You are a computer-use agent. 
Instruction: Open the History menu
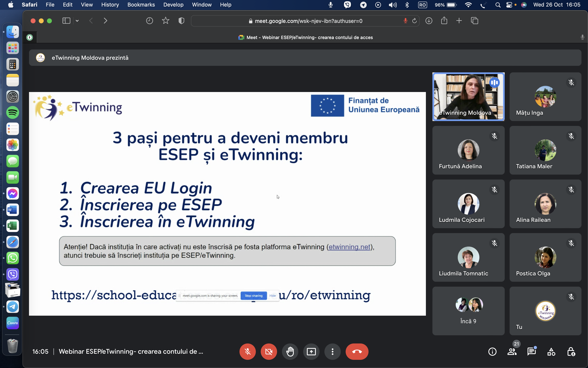click(x=110, y=5)
